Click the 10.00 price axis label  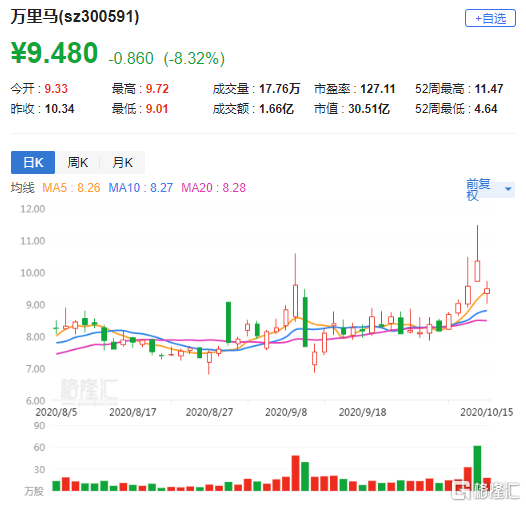(x=33, y=273)
